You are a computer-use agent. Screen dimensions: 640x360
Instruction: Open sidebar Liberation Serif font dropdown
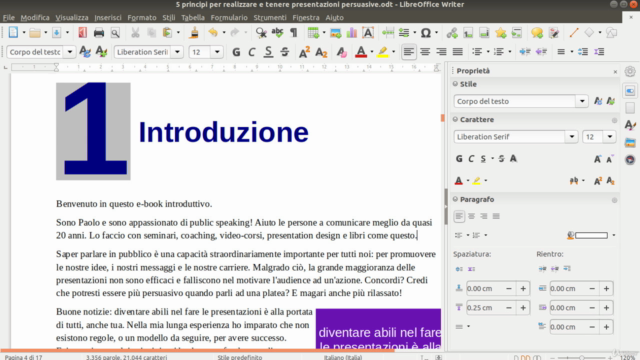[x=571, y=137]
